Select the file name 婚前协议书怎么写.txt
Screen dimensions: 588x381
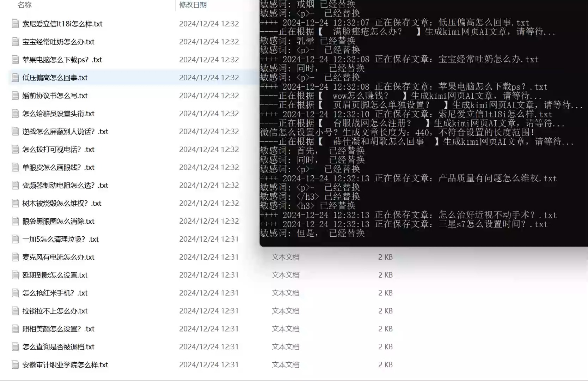(55, 96)
